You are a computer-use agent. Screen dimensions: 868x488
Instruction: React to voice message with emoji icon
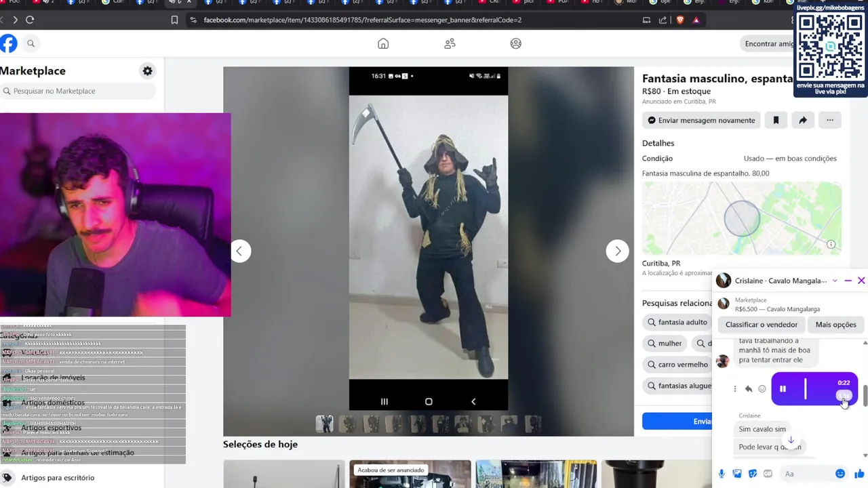coord(762,389)
